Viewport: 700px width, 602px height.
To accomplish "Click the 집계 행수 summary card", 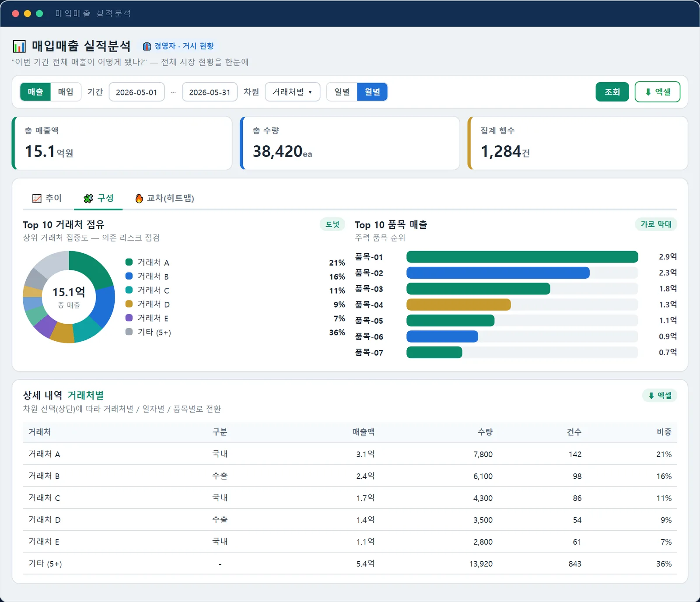I will 578,143.
